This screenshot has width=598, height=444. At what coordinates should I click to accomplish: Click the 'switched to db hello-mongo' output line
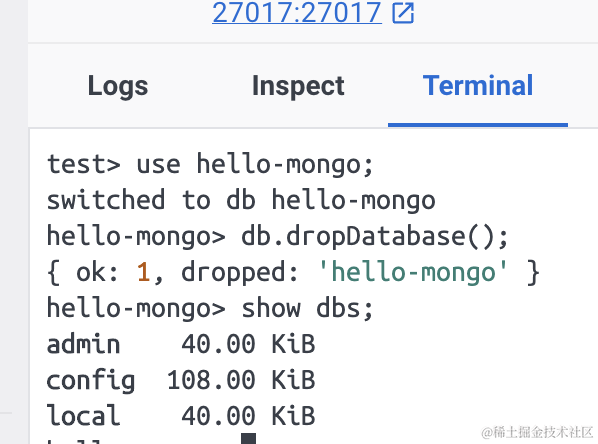click(x=241, y=200)
